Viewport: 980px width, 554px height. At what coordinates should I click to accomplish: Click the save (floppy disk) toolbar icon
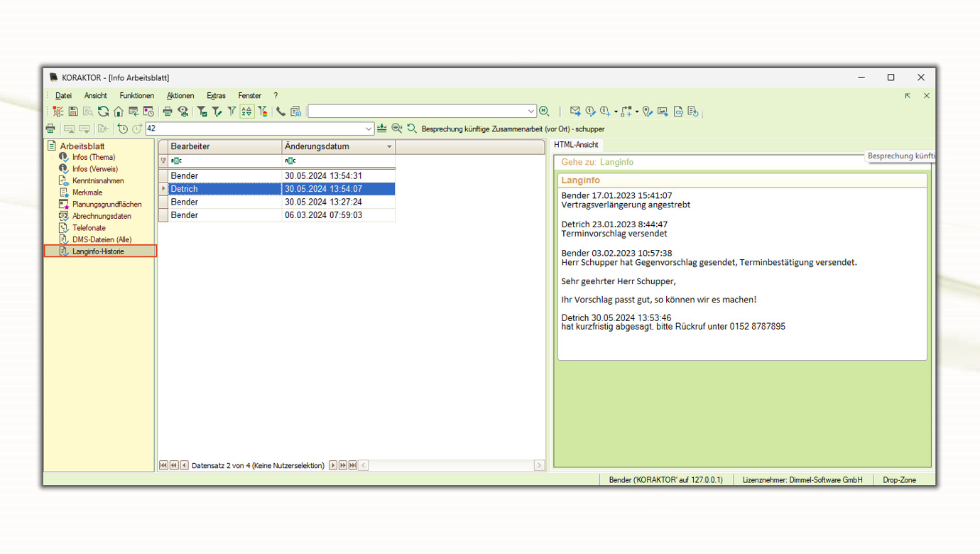73,112
